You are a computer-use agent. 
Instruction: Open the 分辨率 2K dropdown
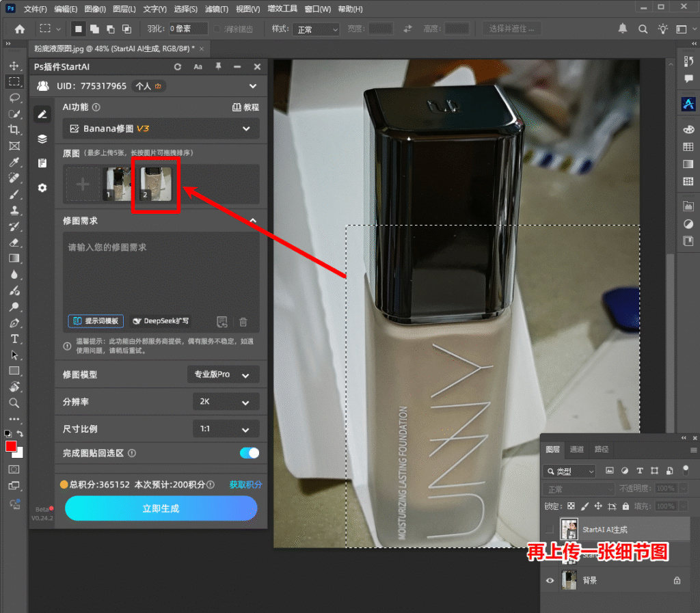pos(226,402)
